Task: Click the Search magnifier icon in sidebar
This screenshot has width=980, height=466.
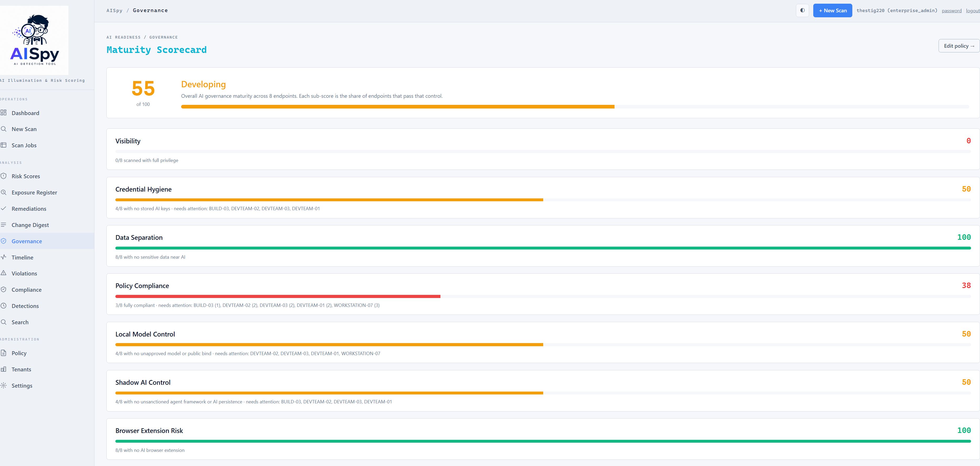Action: 3,322
